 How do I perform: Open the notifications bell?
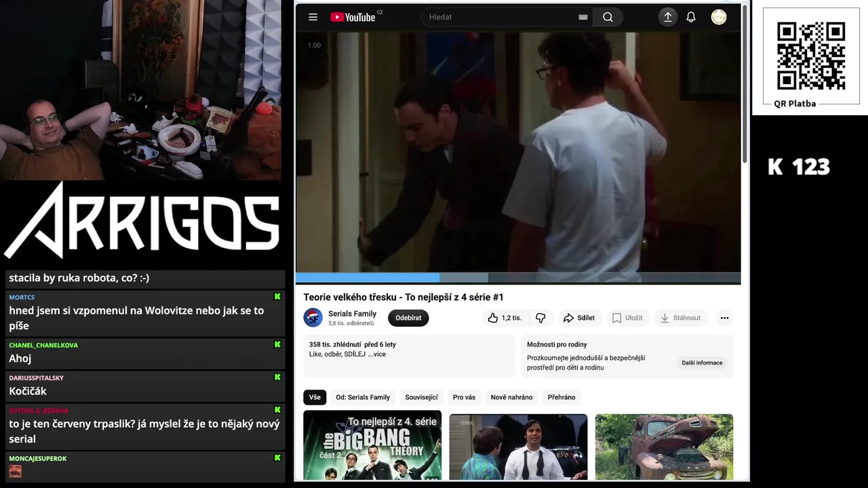coord(691,17)
